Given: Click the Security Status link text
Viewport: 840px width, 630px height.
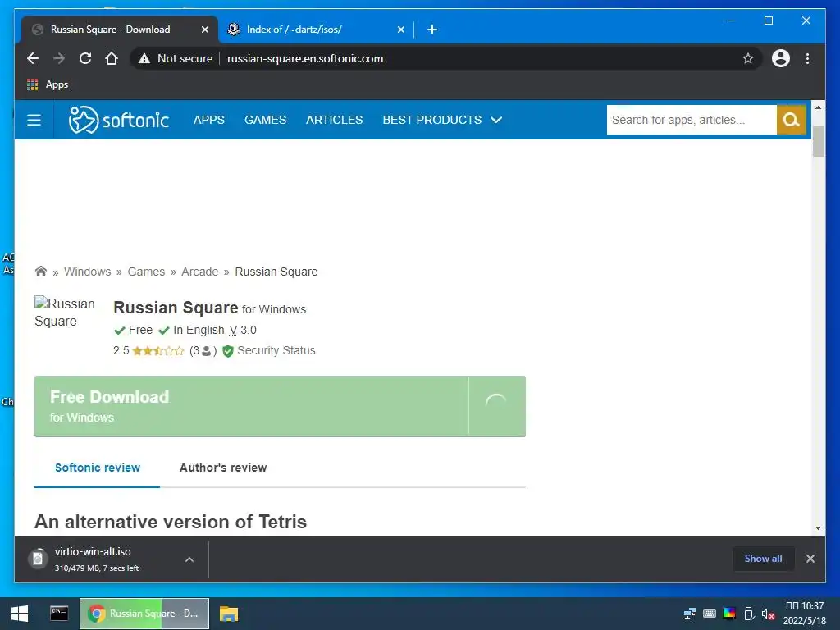Looking at the screenshot, I should [x=276, y=350].
